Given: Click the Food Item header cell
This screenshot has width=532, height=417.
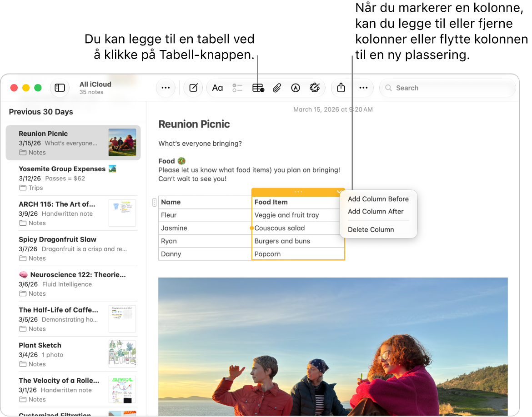Looking at the screenshot, I should pyautogui.click(x=298, y=203).
